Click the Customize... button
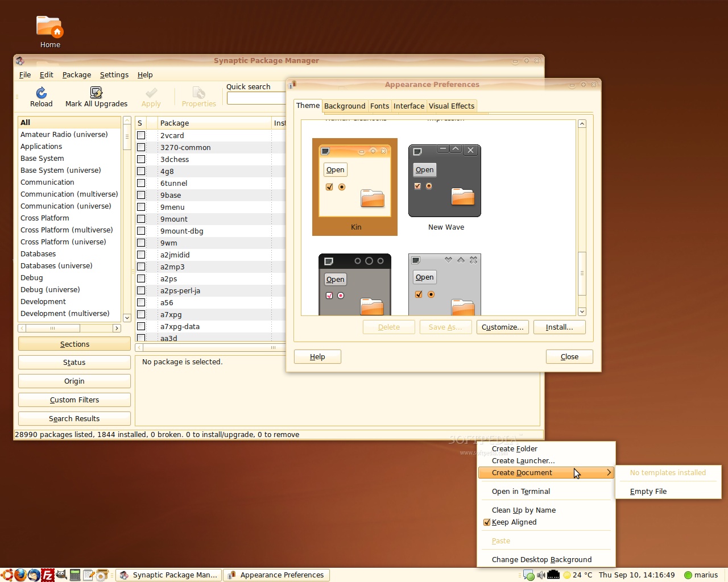The height and width of the screenshot is (582, 728). (x=502, y=327)
